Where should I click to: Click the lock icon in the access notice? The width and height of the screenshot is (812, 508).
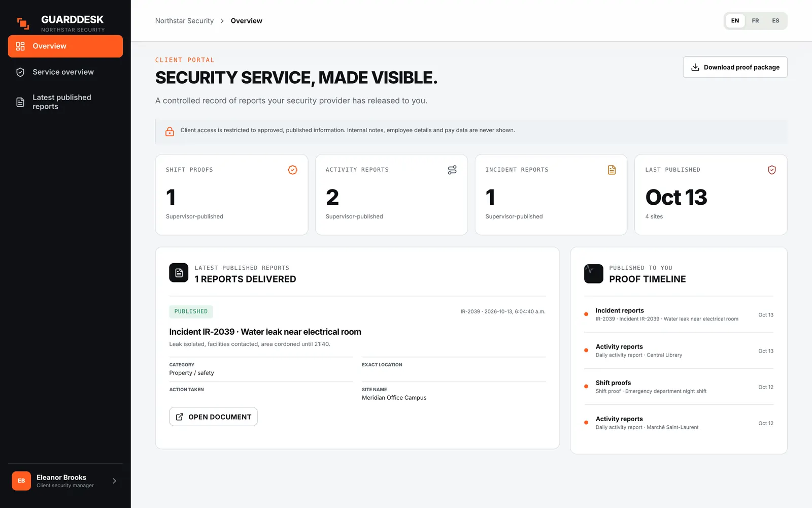(x=170, y=132)
